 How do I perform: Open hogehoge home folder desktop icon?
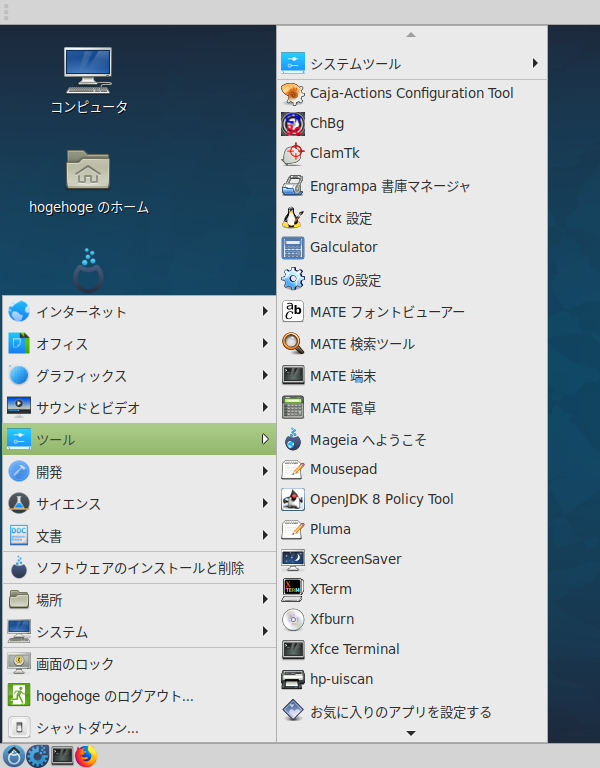88,169
